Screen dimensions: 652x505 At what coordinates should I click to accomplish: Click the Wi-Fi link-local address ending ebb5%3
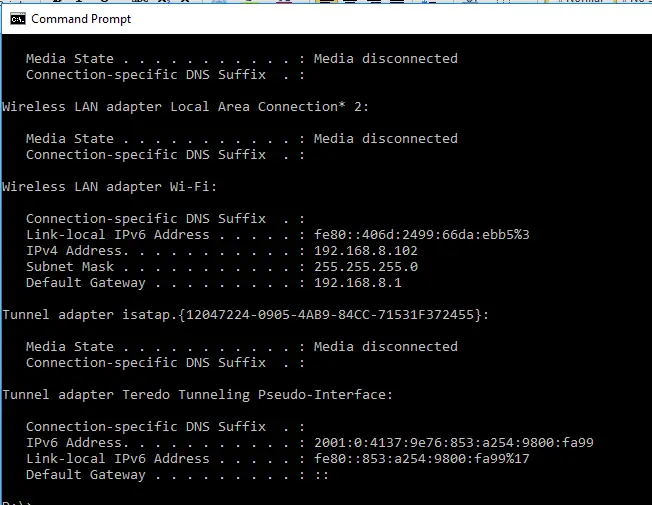422,235
